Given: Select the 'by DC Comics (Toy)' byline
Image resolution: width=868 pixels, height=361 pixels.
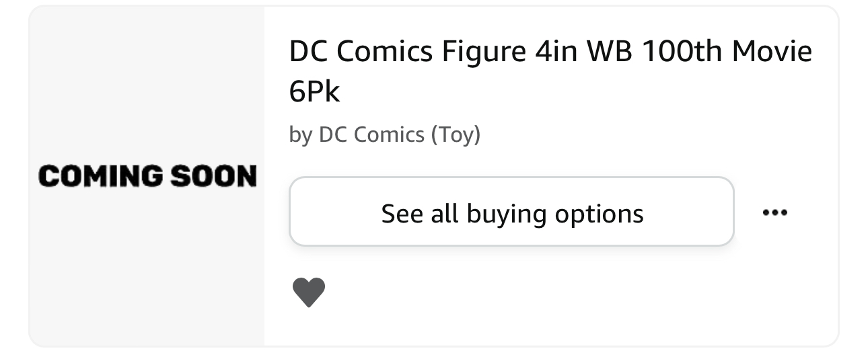Looking at the screenshot, I should click(384, 134).
